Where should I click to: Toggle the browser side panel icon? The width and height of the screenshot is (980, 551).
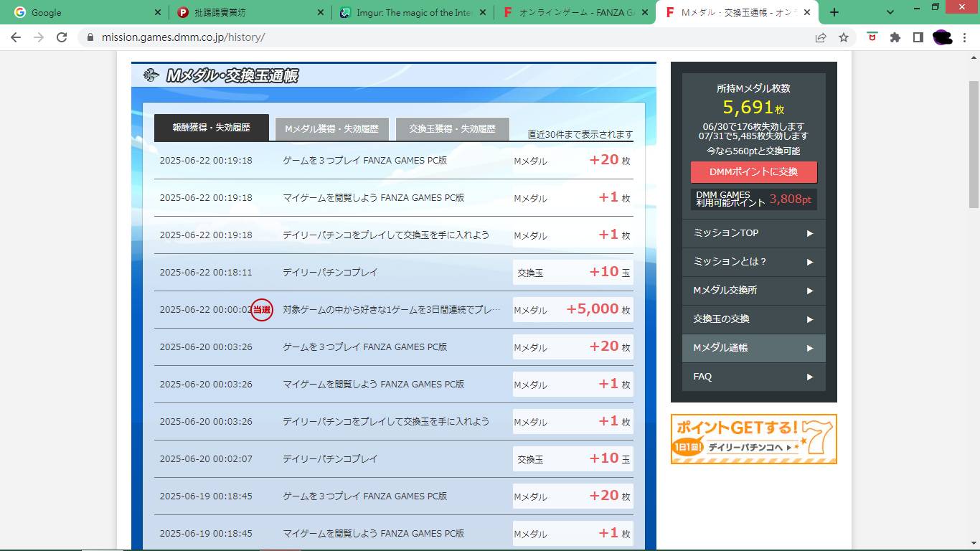tap(918, 37)
